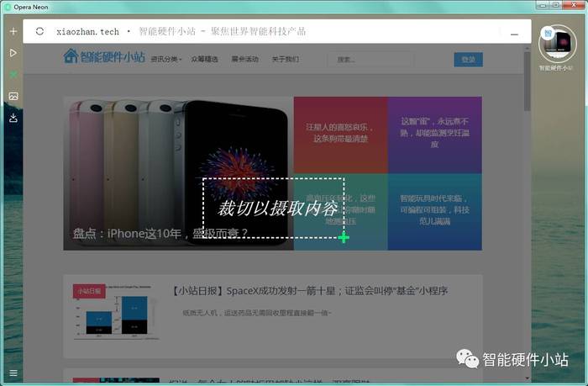Open the SpaceX 小站日报 article headline

click(310, 291)
